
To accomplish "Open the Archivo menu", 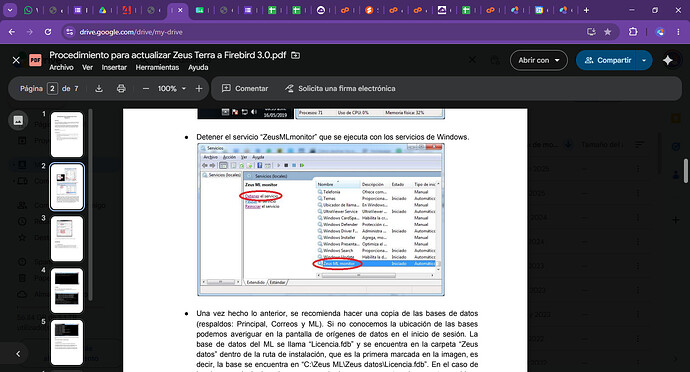I will tap(61, 67).
